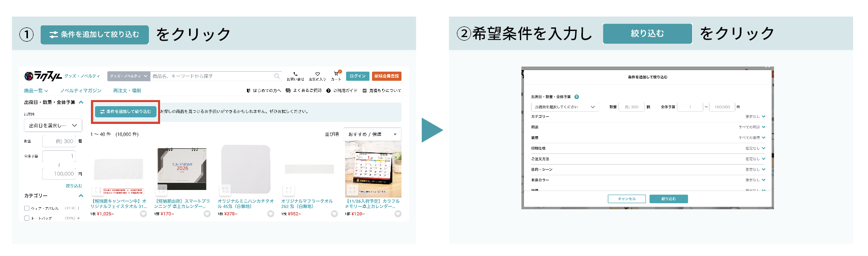This screenshot has height=256, width=868.
Task: Collapse the カテゴリー sidebar section
Action: pos(80,196)
